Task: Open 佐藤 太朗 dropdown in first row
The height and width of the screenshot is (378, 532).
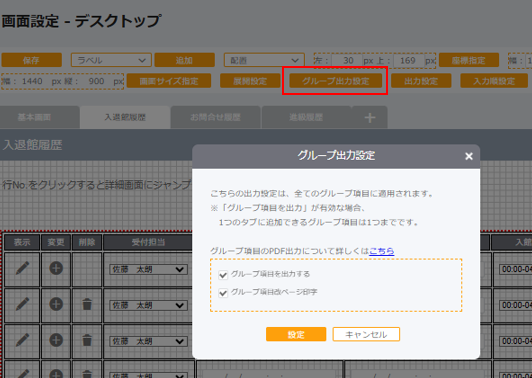Action: (148, 270)
